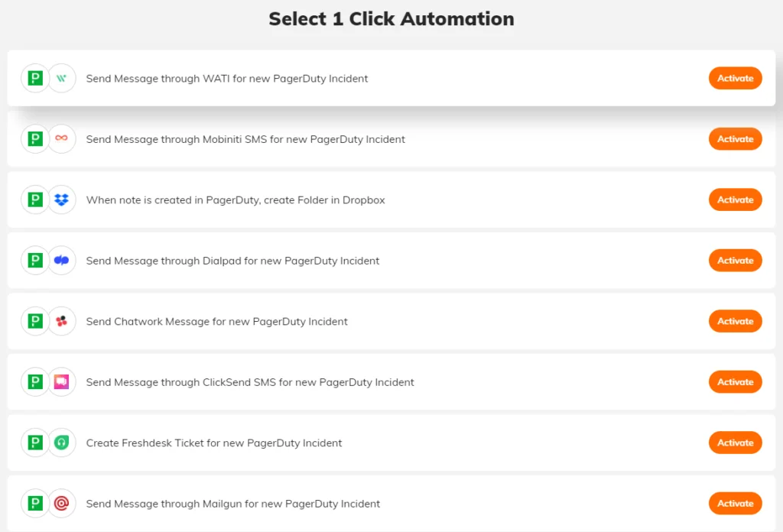The image size is (783, 532).
Task: Click the Freshdesk headset icon
Action: click(x=60, y=442)
